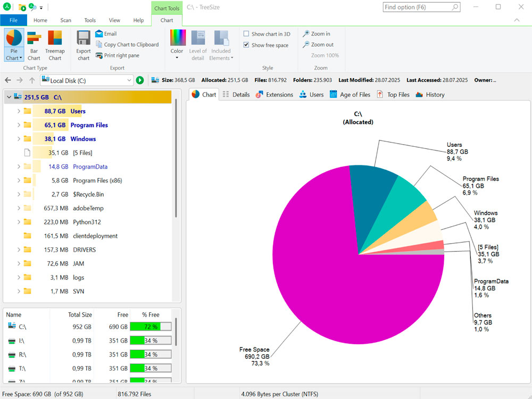Print right pane
The width and height of the screenshot is (532, 399).
(x=118, y=55)
